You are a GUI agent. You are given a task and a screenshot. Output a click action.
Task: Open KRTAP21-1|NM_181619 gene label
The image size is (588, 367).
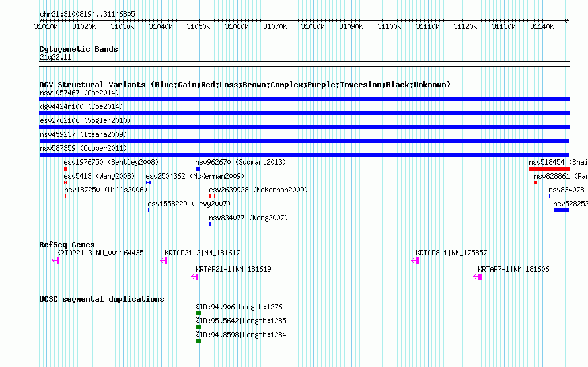(234, 269)
